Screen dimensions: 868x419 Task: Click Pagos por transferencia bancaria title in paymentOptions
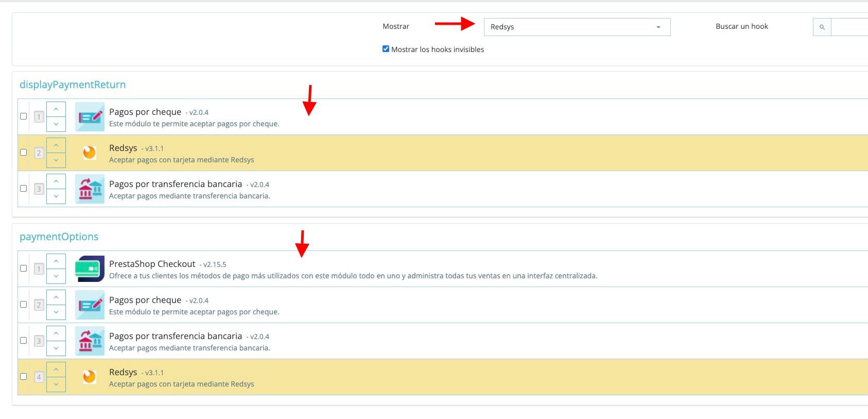176,336
